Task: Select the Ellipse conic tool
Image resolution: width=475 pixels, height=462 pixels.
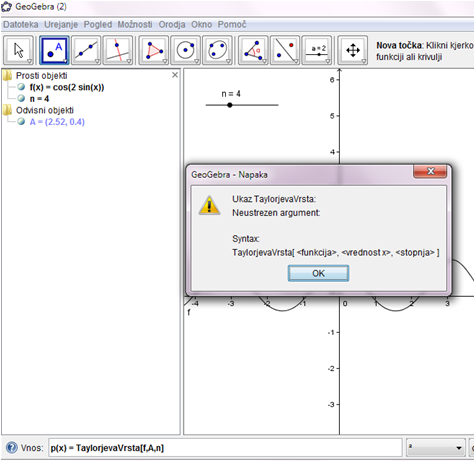Action: (217, 50)
